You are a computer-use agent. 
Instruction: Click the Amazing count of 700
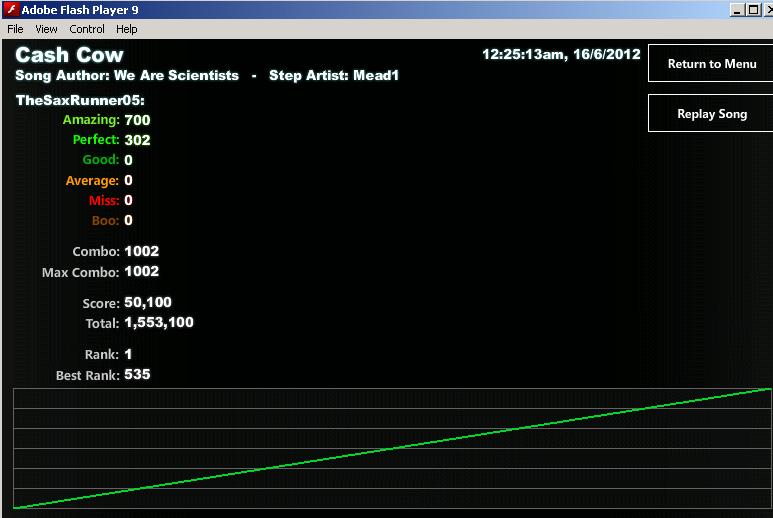coord(137,120)
